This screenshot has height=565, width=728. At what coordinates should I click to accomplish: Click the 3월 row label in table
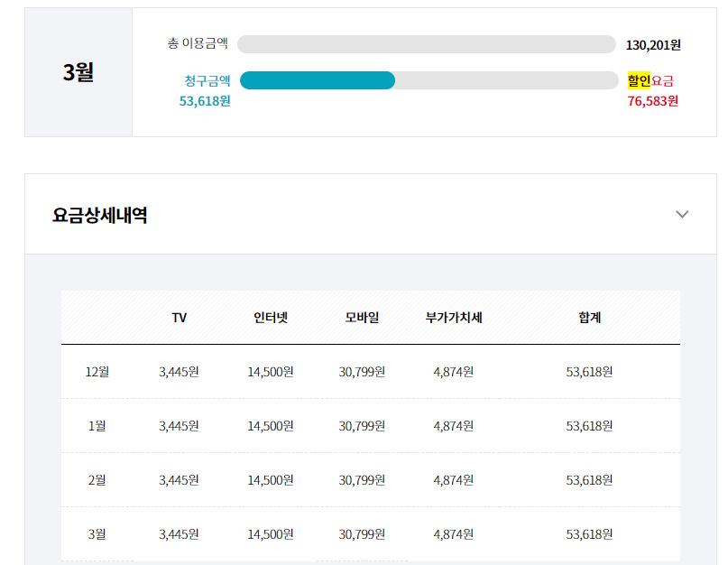tap(97, 534)
